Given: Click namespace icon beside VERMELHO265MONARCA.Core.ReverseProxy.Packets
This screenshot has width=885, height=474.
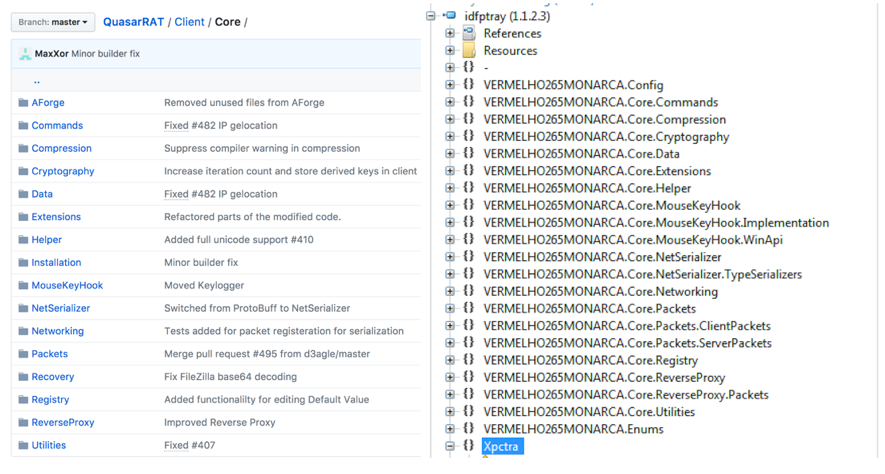Looking at the screenshot, I should pos(468,394).
